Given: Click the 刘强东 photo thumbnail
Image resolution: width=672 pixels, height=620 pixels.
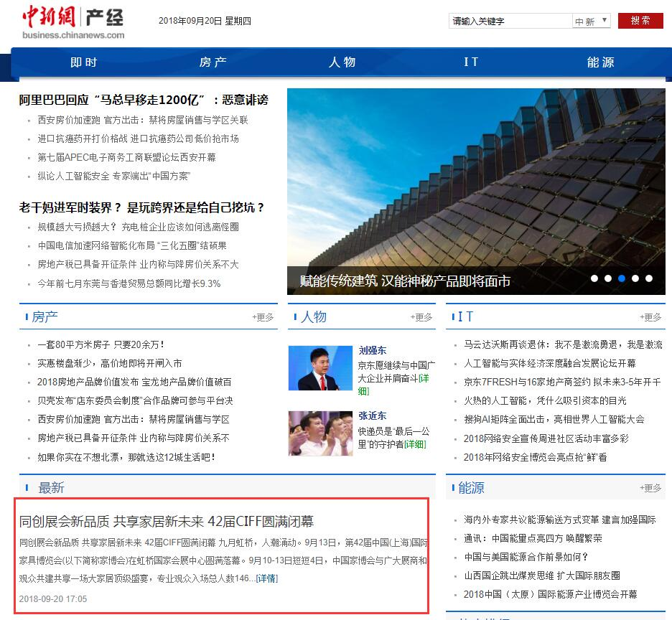Looking at the screenshot, I should 321,368.
